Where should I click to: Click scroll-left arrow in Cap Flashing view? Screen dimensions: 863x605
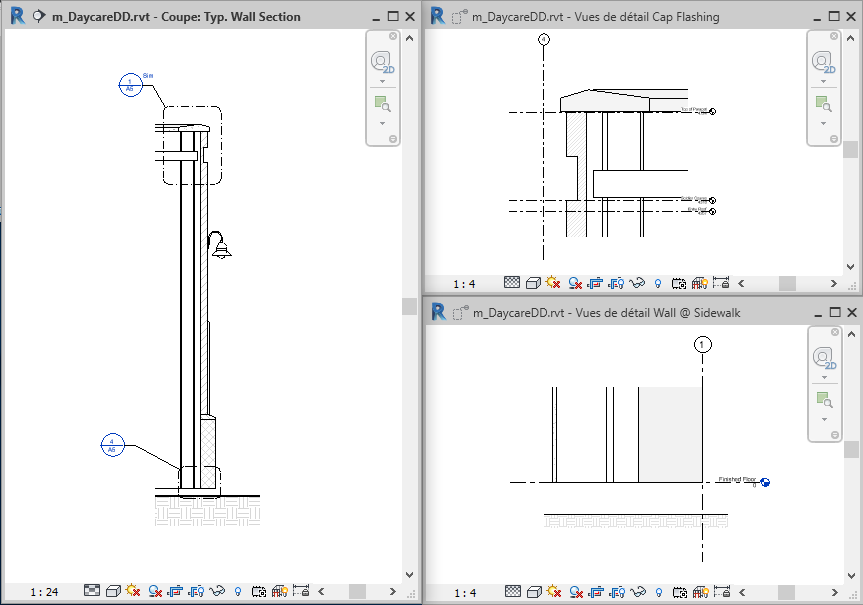pos(741,284)
